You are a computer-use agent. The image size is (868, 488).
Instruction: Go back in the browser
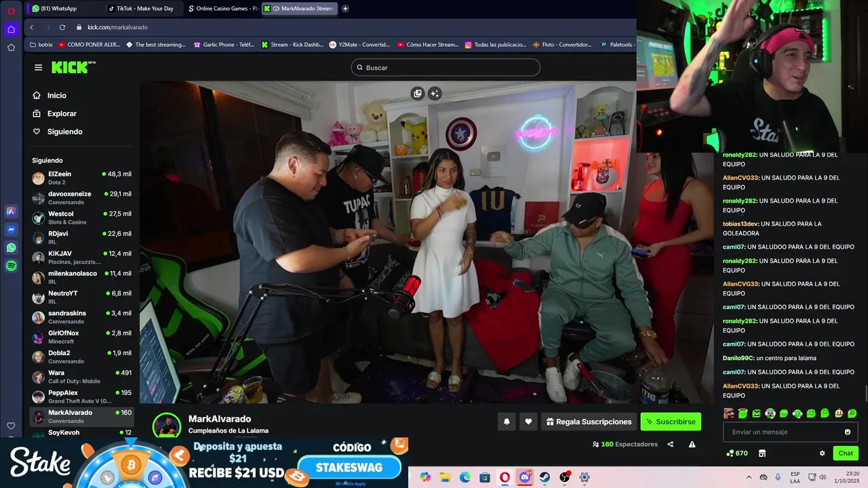coord(32,27)
